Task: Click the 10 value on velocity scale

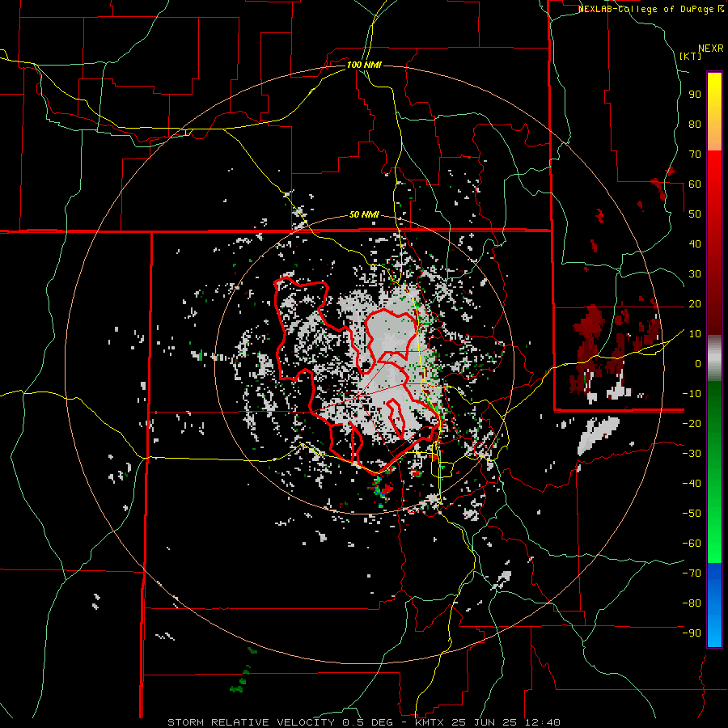Action: click(x=695, y=334)
